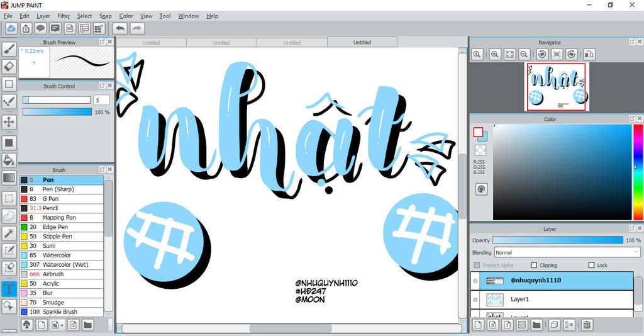Choose the Sparkle Brush
644x336 pixels.
click(x=62, y=312)
